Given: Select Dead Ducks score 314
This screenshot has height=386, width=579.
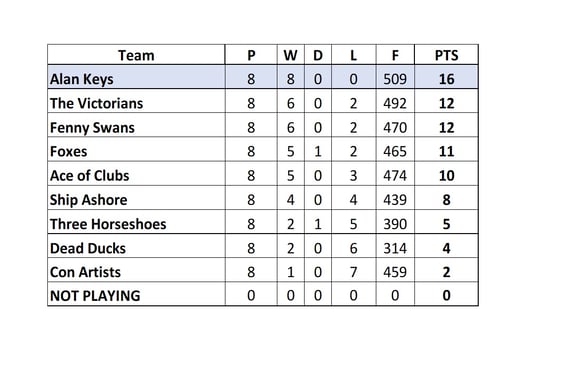Looking at the screenshot, I should click(395, 248).
